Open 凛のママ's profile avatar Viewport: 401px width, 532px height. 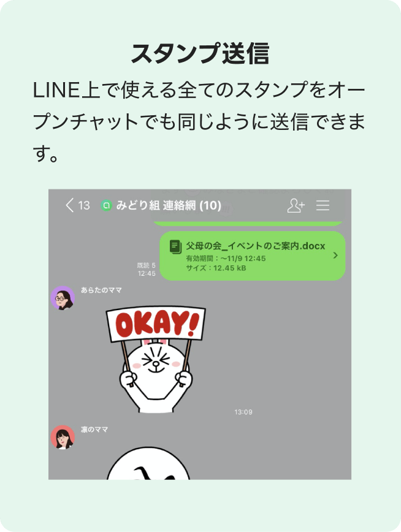(63, 437)
